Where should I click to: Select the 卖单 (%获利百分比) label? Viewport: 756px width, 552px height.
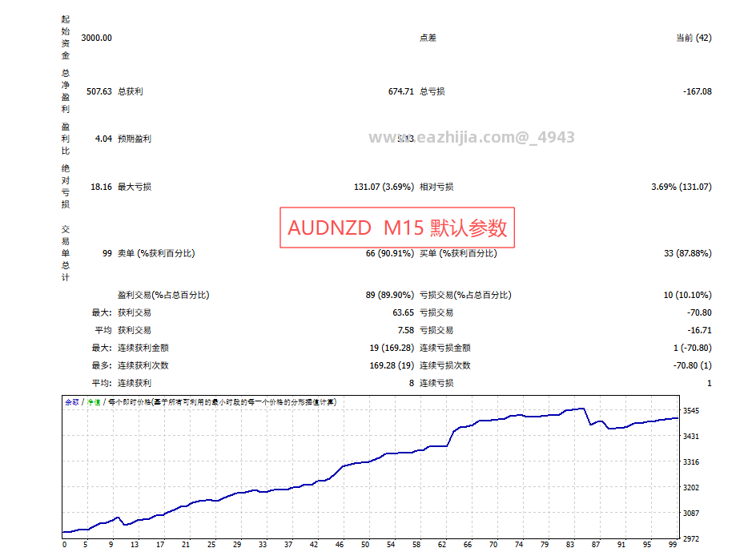pos(156,253)
